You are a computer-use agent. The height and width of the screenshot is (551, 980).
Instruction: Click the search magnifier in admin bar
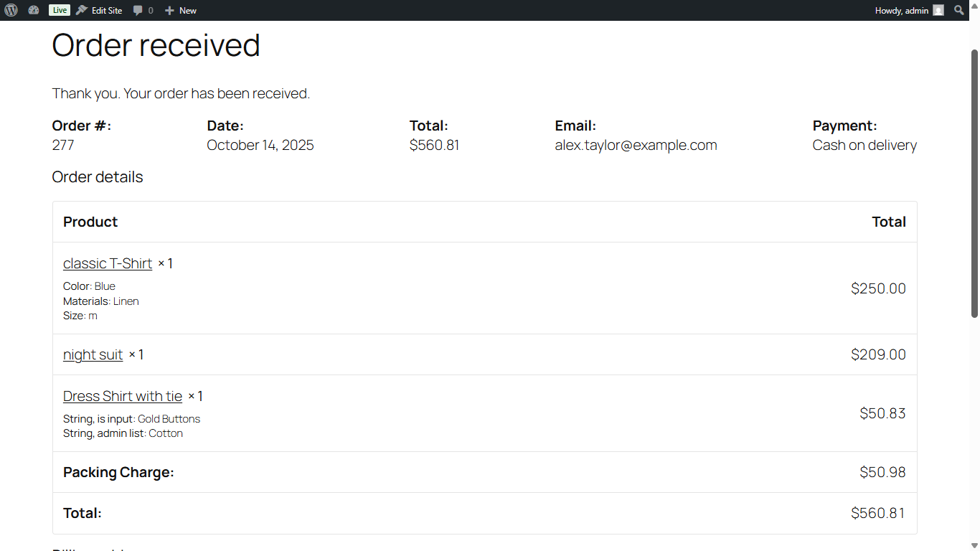(x=959, y=10)
